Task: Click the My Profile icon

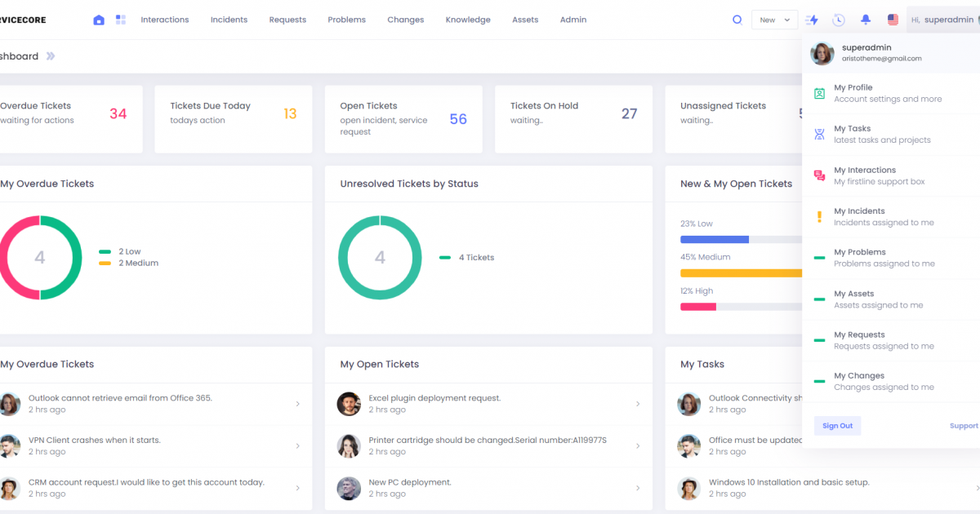Action: [x=819, y=93]
